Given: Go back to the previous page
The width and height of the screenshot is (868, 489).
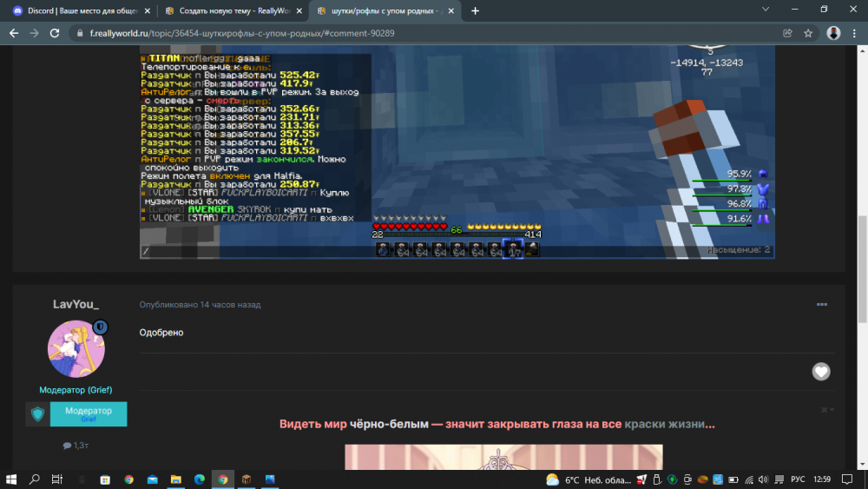Looking at the screenshot, I should click(x=14, y=33).
